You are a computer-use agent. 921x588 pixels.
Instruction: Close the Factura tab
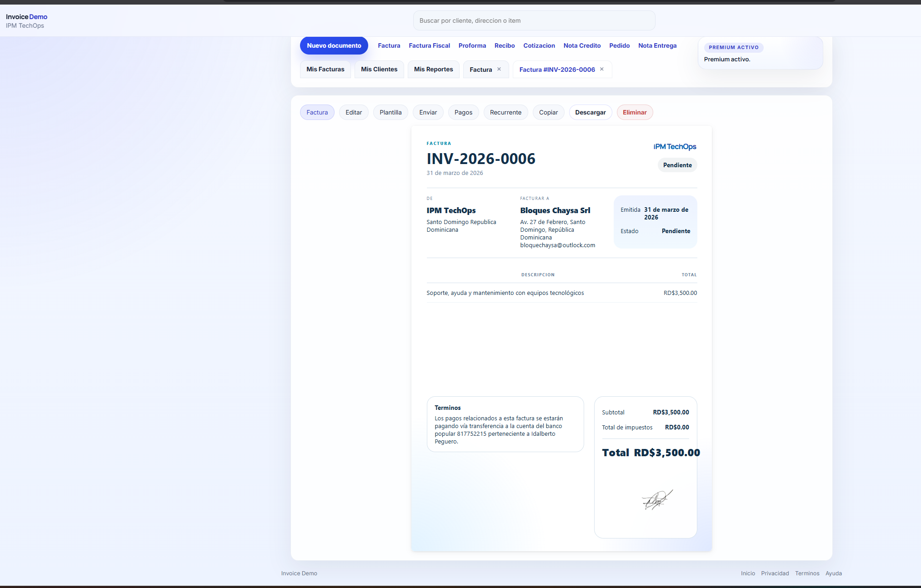499,69
